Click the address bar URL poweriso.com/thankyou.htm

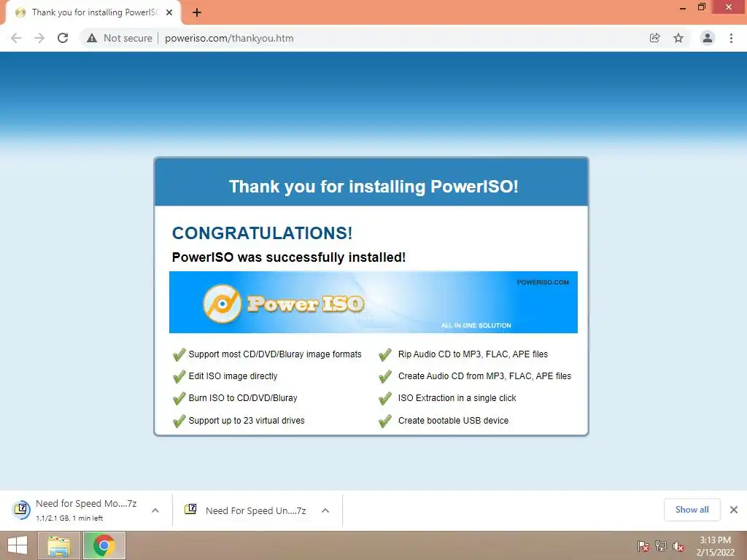229,38
